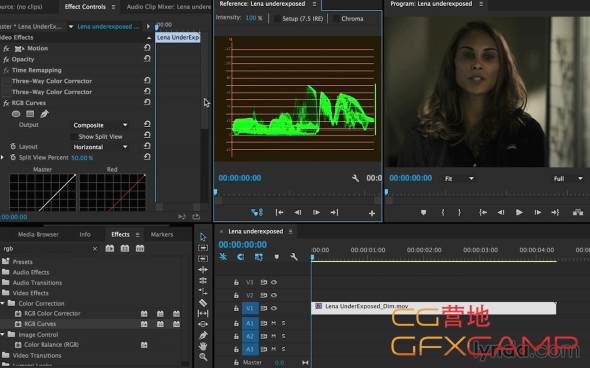Toggle V2 track visibility eye
The image size is (590, 368).
[x=274, y=295]
